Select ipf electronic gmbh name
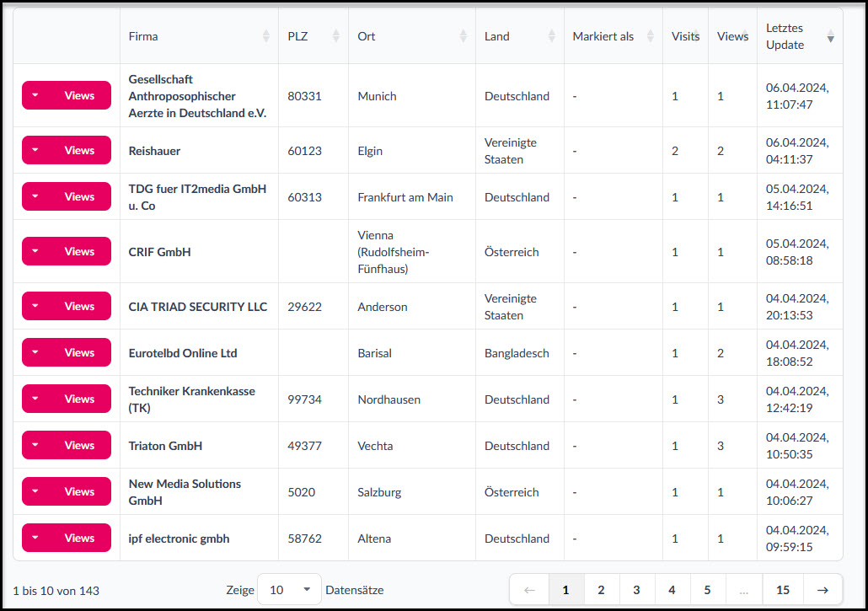 (179, 539)
